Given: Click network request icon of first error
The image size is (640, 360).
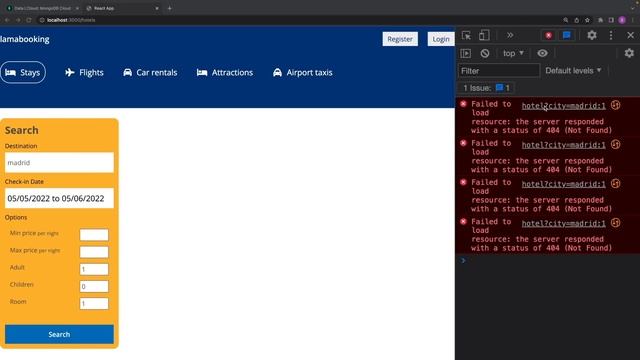Looking at the screenshot, I should point(616,105).
